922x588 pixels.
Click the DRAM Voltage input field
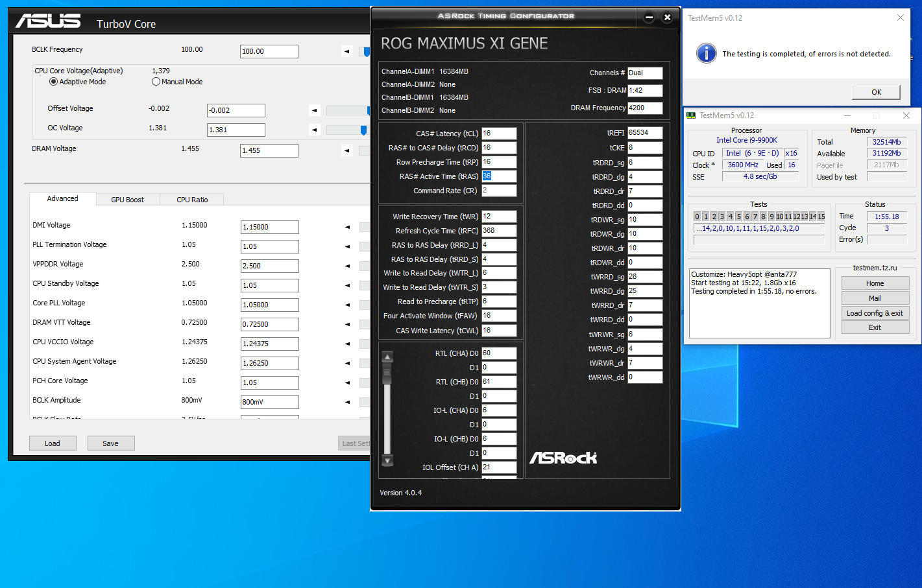click(x=269, y=150)
